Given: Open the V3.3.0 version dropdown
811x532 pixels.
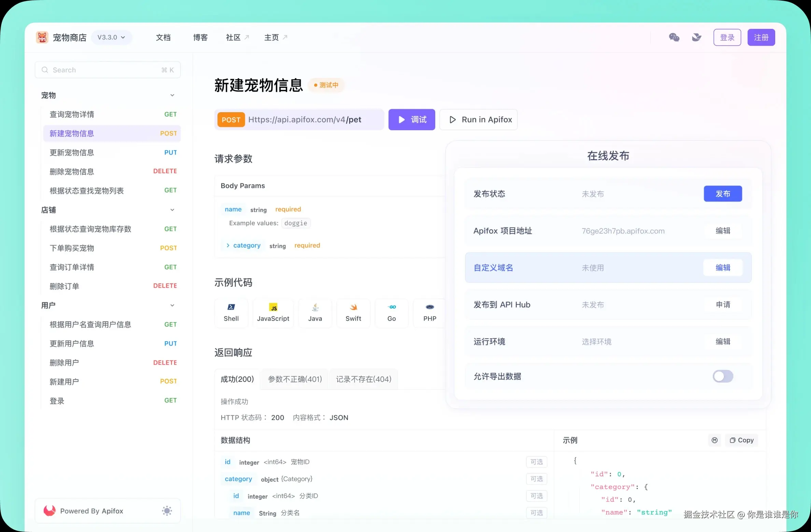Looking at the screenshot, I should 111,37.
